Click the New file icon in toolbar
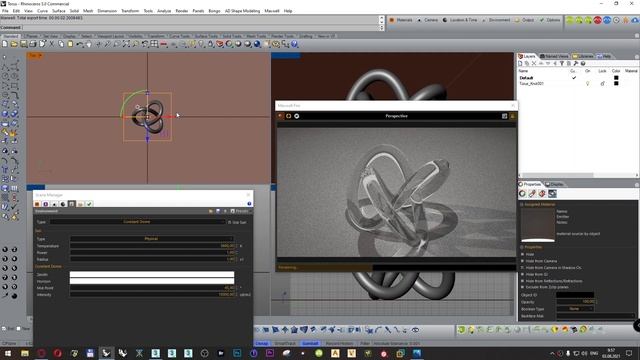This screenshot has width=640, height=360. [5, 44]
